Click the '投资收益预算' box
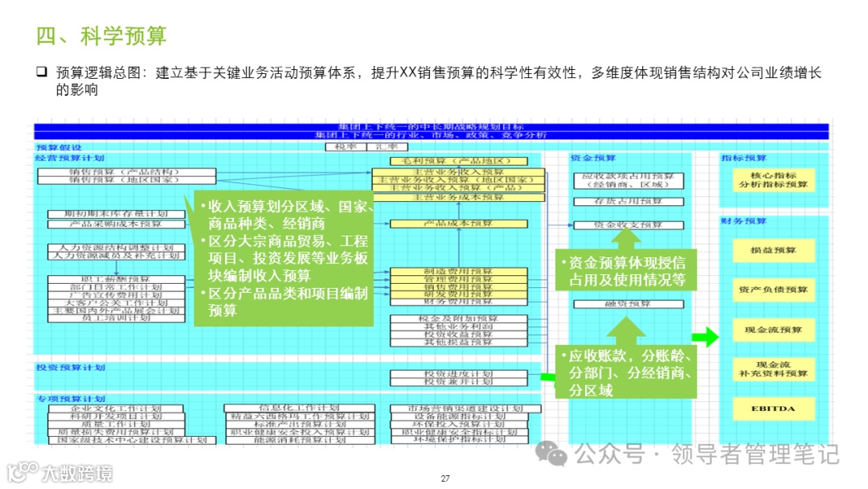This screenshot has height=489, width=868. point(459,335)
